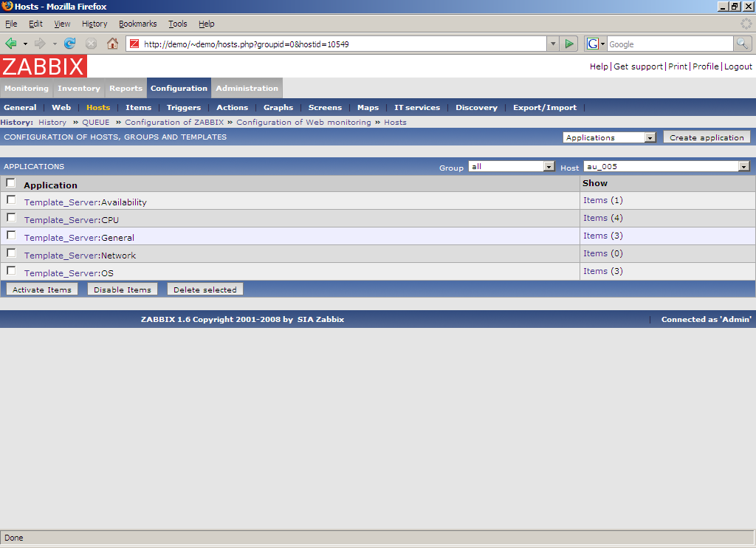Open the Bookmarks menu
The height and width of the screenshot is (548, 756).
point(138,24)
